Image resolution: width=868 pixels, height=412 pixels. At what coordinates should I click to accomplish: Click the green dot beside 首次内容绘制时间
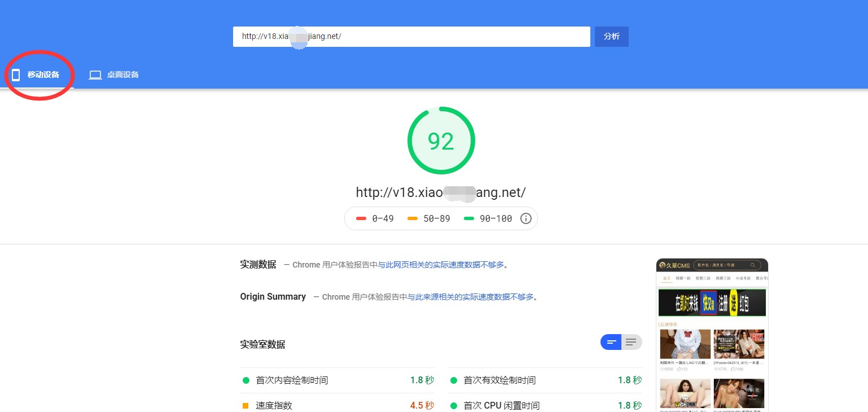(246, 380)
